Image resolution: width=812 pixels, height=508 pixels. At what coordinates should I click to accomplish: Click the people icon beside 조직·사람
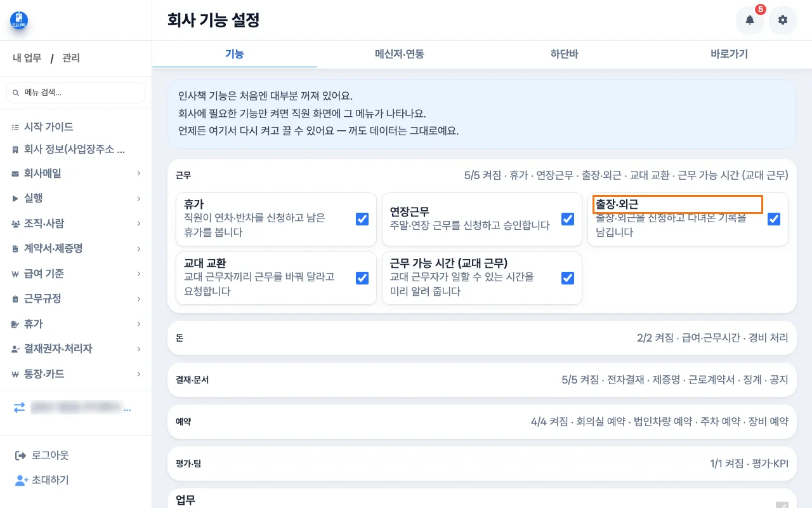[x=15, y=224]
